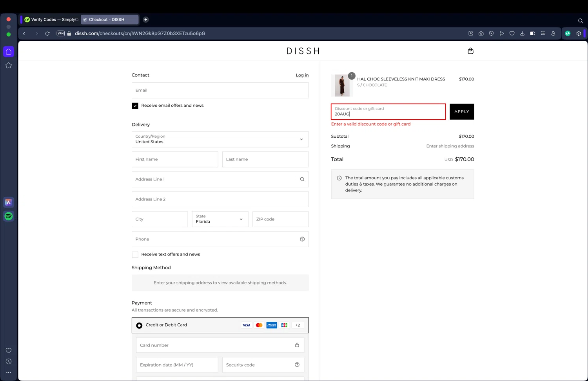The image size is (588, 381).
Task: Click the 'Enter shipping address' shipping text
Action: click(x=450, y=146)
